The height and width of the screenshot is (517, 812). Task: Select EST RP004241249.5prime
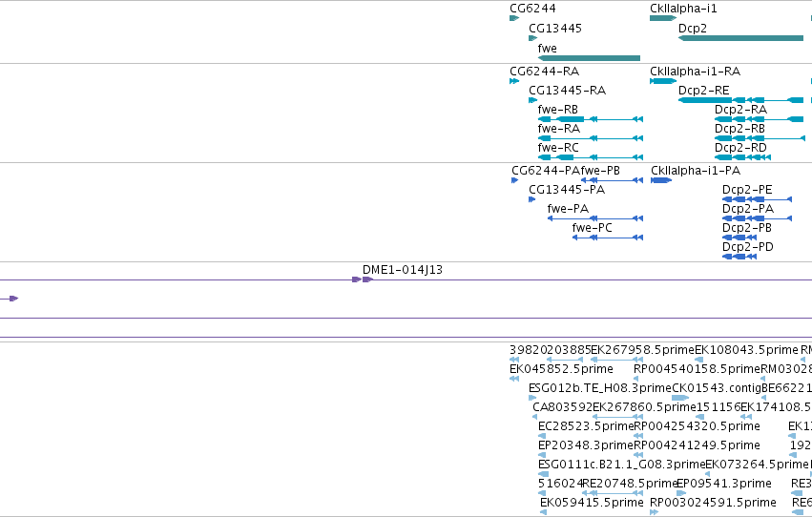638,455
